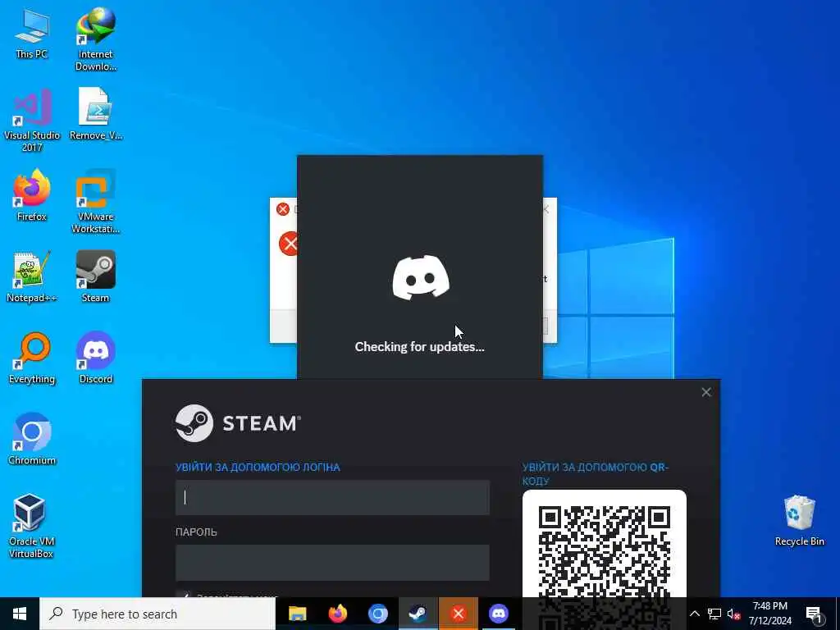The image size is (840, 630).
Task: Open the Recycle Bin
Action: point(799,521)
